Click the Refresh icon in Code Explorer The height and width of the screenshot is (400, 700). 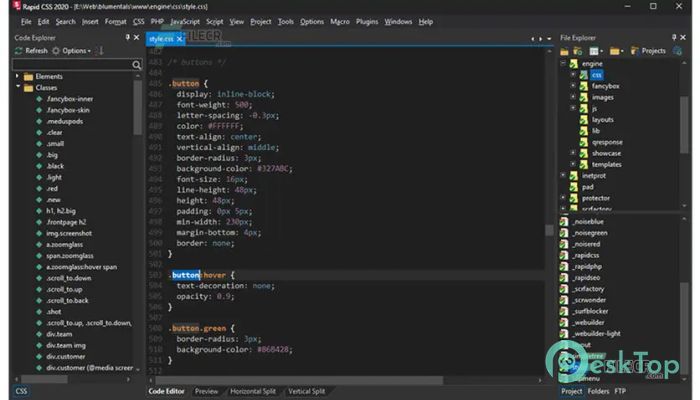19,51
